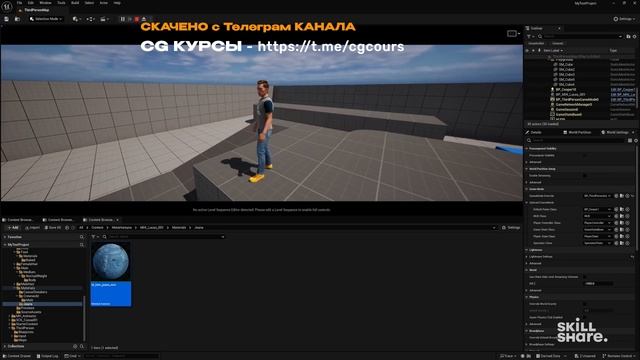The width and height of the screenshot is (640, 360).
Task: Stop the play-in-editor session
Action: click(137, 19)
